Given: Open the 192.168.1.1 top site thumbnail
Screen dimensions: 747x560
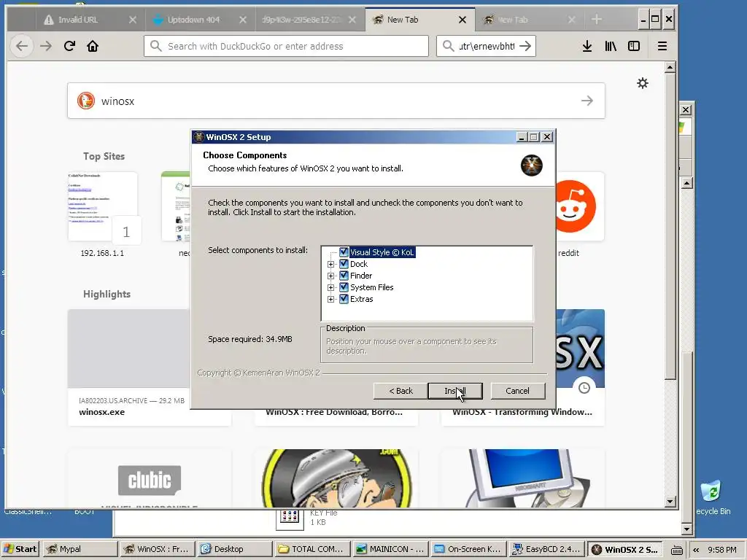Looking at the screenshot, I should point(102,208).
